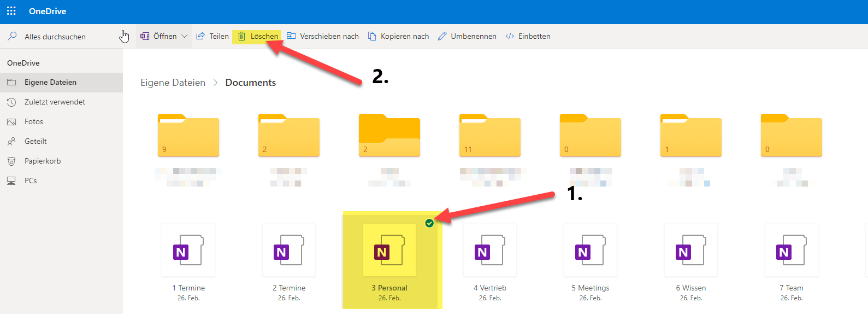
Task: Open Zuletzt verwendet in sidebar
Action: click(x=61, y=102)
